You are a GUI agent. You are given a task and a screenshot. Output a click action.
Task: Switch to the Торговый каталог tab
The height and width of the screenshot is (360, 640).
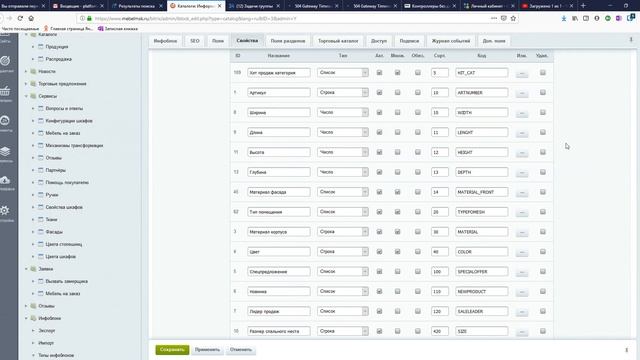[338, 41]
